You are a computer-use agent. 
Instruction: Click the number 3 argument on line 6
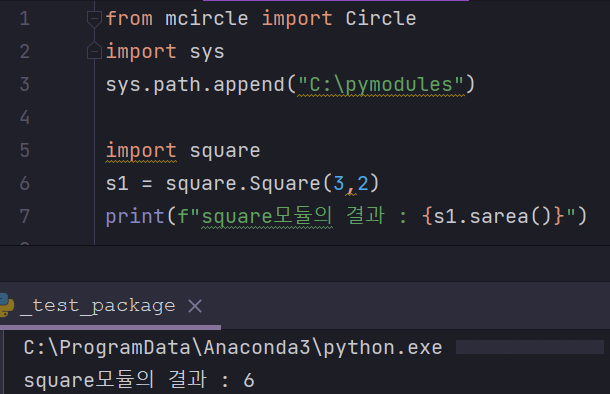click(x=338, y=184)
